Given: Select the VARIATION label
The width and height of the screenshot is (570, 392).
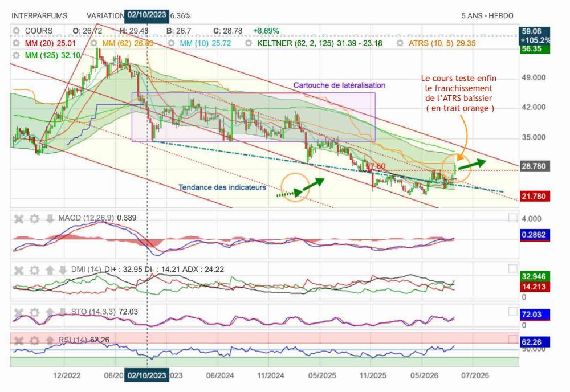Looking at the screenshot, I should pos(105,15).
